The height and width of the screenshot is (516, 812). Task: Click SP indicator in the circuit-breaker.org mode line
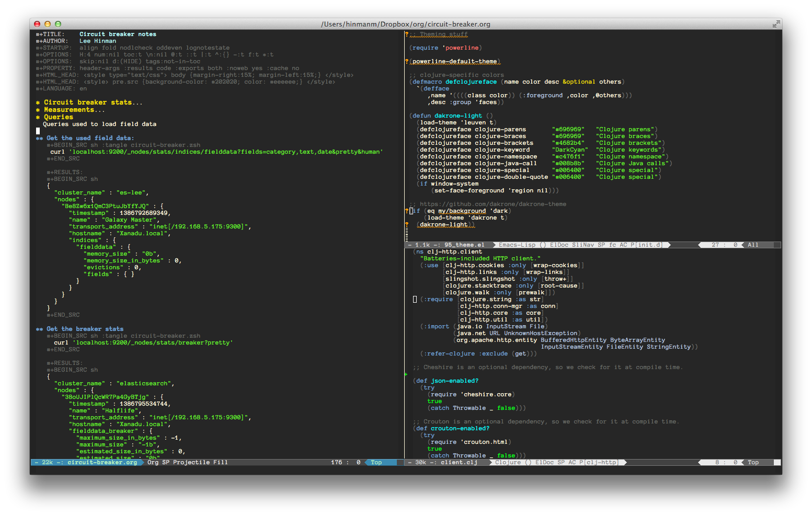[166, 463]
